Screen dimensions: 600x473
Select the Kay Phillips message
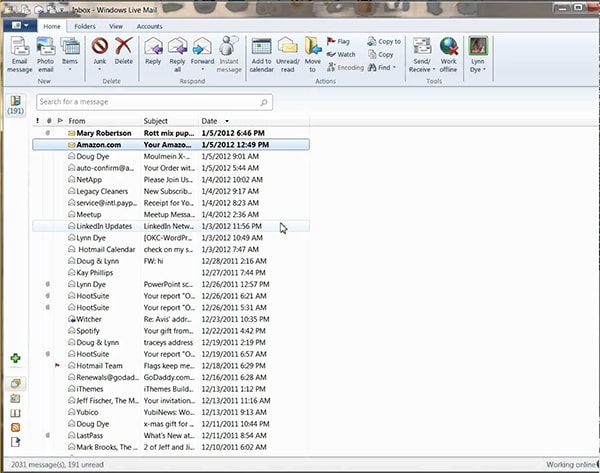[x=171, y=273]
